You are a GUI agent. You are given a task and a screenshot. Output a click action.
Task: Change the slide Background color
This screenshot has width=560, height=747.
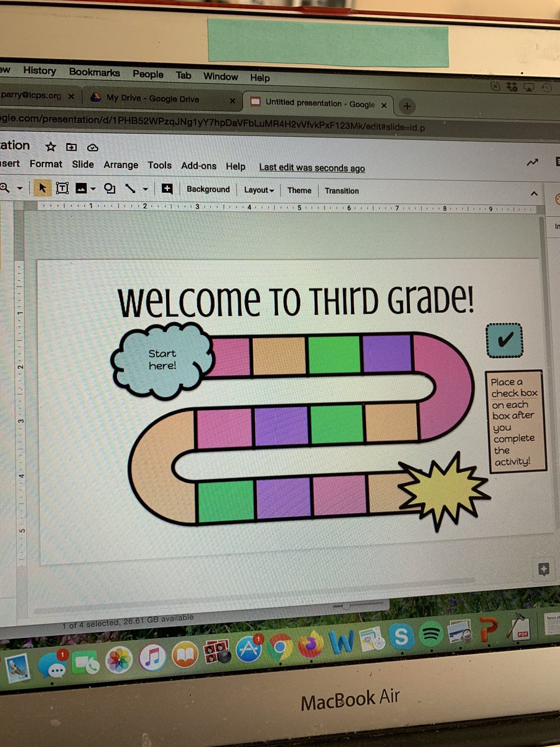[x=208, y=189]
